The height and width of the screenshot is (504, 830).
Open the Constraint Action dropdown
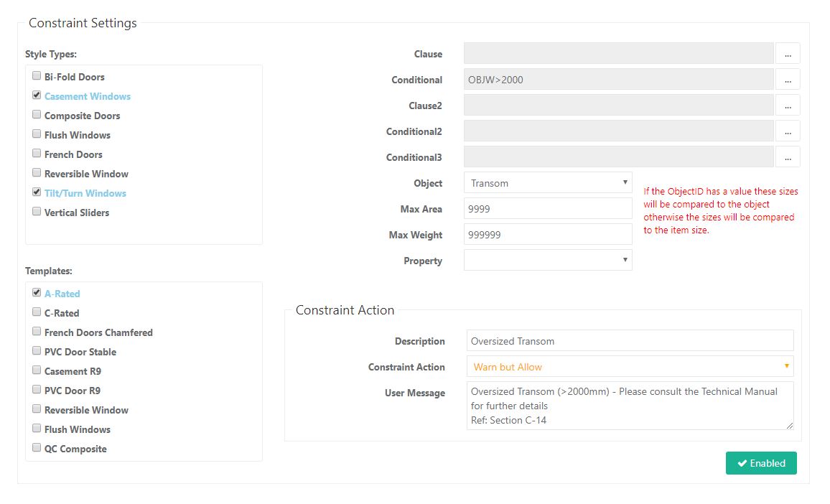[630, 367]
